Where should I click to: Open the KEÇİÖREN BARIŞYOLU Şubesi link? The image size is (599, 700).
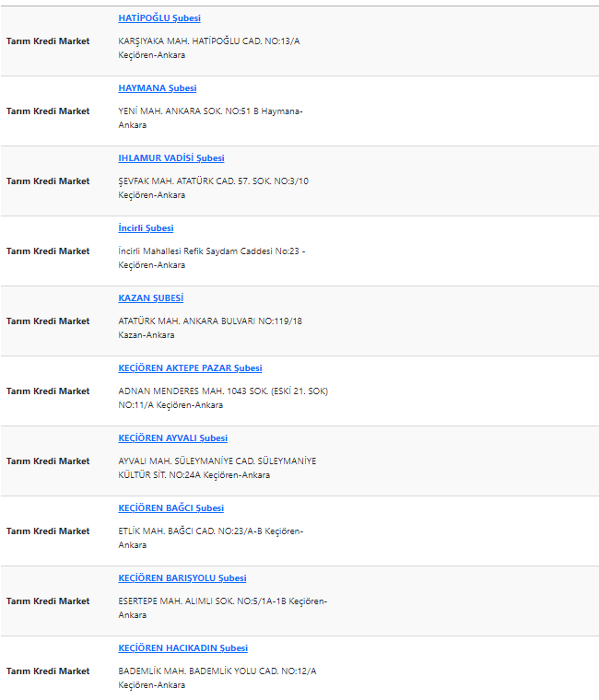[x=182, y=578]
